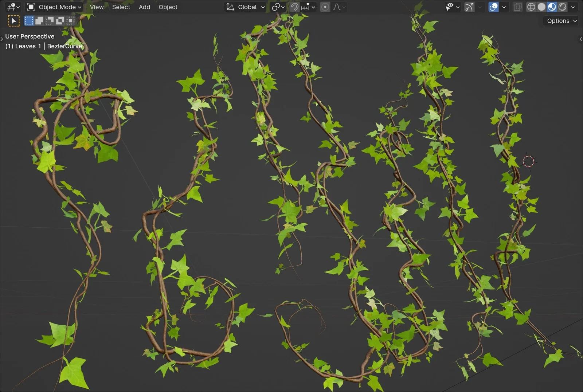This screenshot has height=392, width=583.
Task: Toggle X-ray viewport mode
Action: (517, 7)
